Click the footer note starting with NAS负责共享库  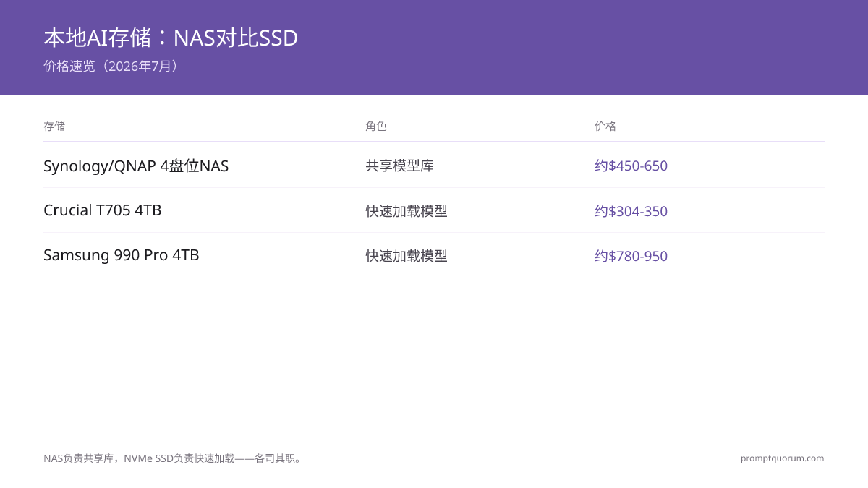[174, 458]
